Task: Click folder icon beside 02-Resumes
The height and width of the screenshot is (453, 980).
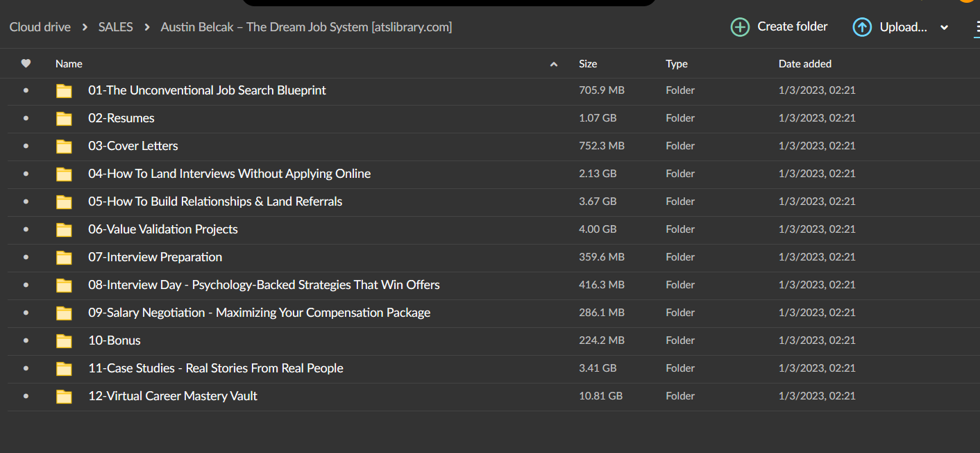Action: click(64, 118)
